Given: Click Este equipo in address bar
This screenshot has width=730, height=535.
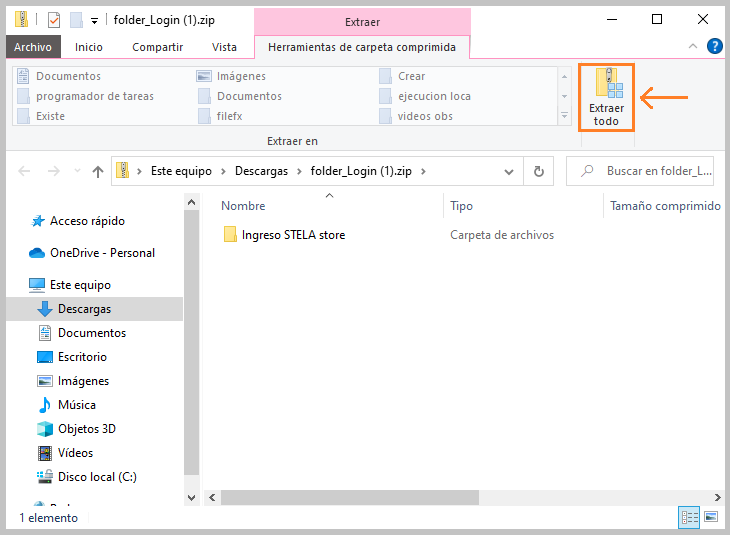Looking at the screenshot, I should click(x=181, y=171).
